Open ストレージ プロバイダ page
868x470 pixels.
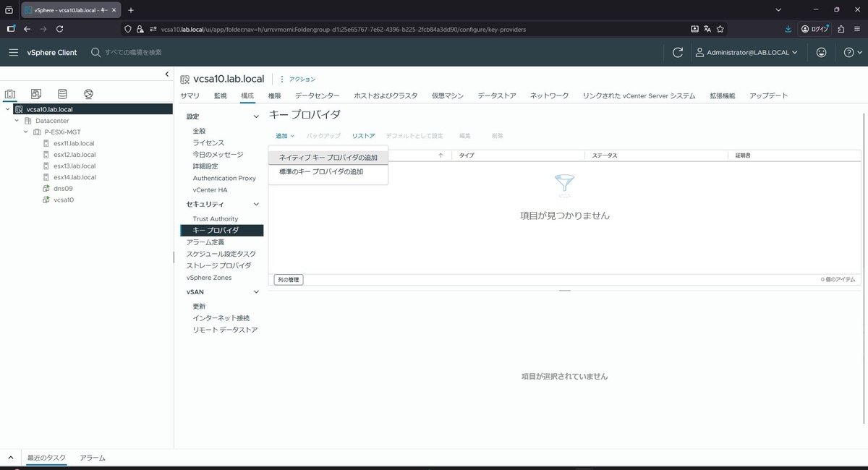tap(218, 265)
